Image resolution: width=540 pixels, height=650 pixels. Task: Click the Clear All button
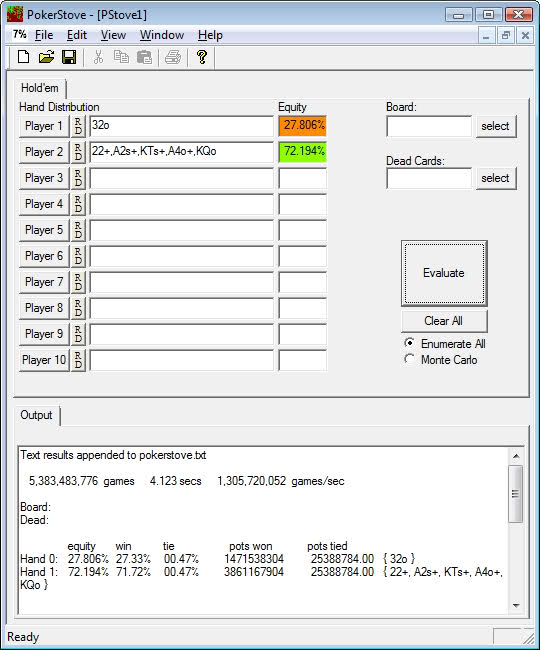pos(444,321)
